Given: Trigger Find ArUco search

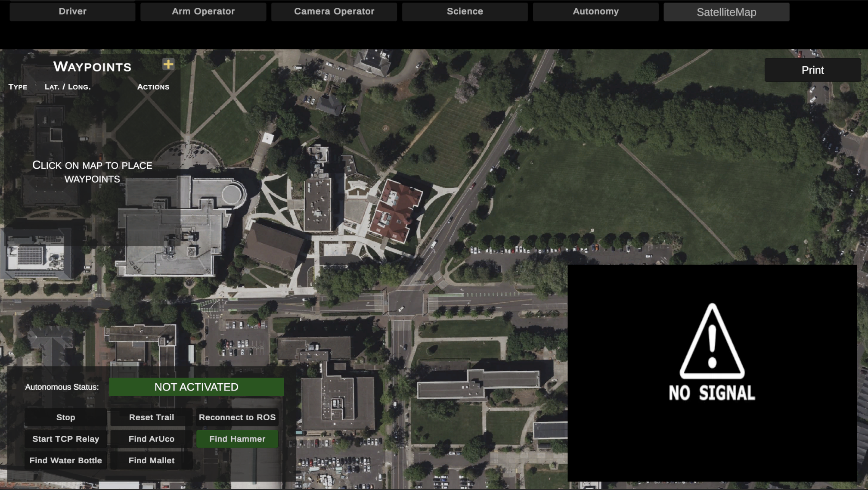Looking at the screenshot, I should [152, 439].
